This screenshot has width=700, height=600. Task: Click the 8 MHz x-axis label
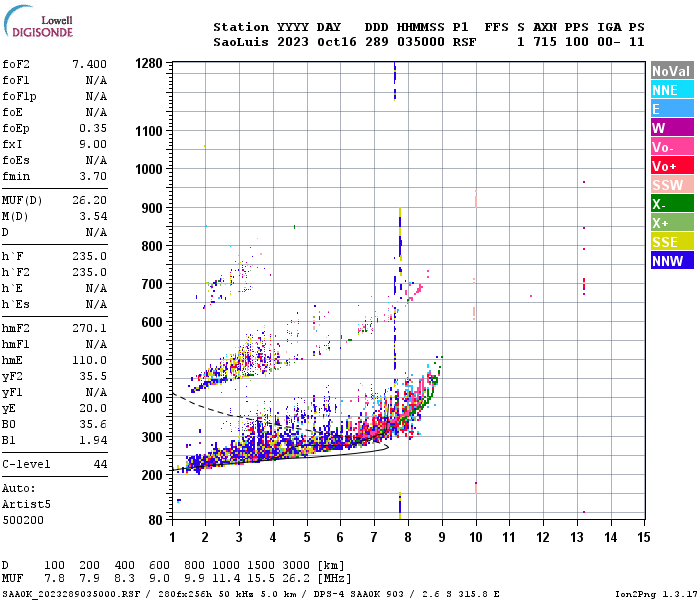(x=408, y=537)
